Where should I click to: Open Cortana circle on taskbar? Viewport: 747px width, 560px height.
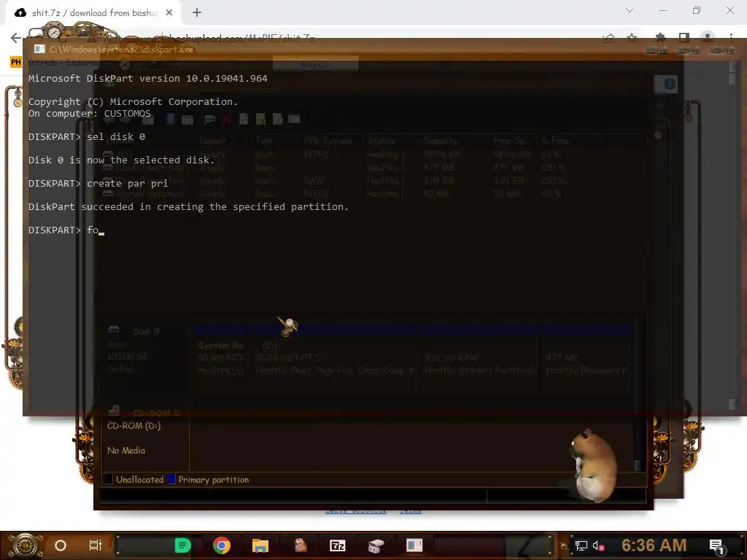61,545
